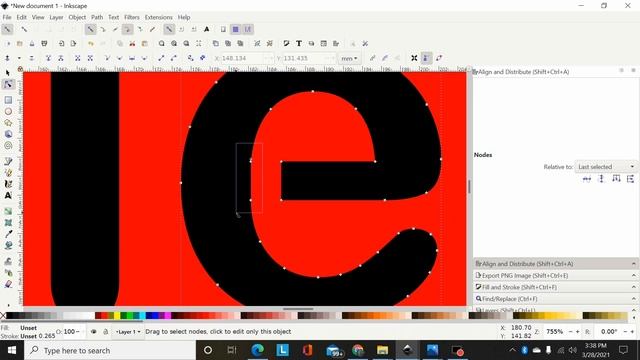
Task: Expand the Fill and Stroke panel
Action: click(x=556, y=287)
